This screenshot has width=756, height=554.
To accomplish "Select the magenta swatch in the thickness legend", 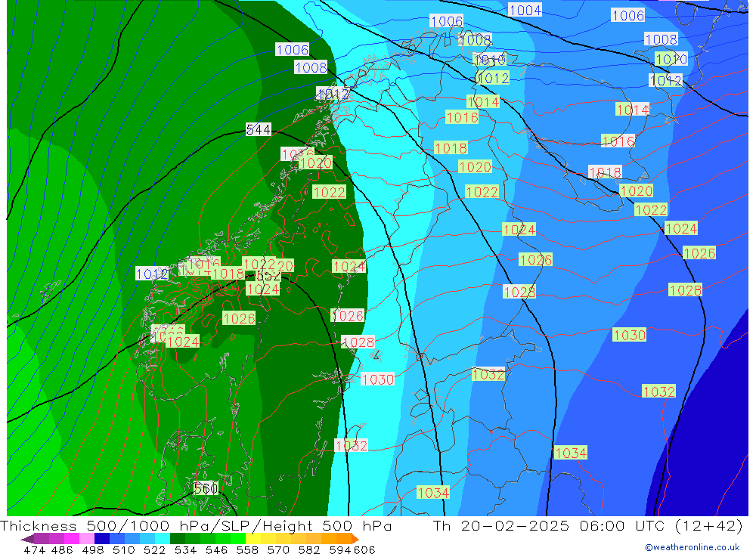I will [72, 538].
